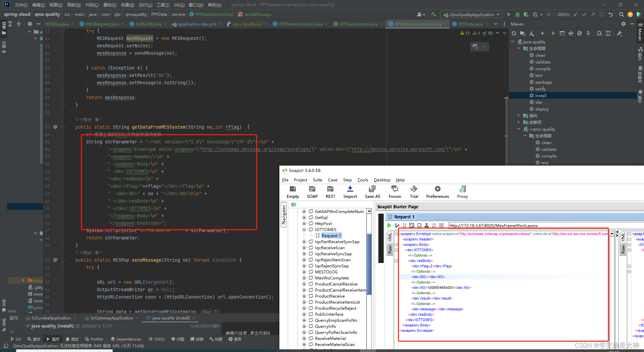644x352 pixels.
Task: Collapse IOTTOMES node in SoapUI navigator
Action: click(304, 230)
